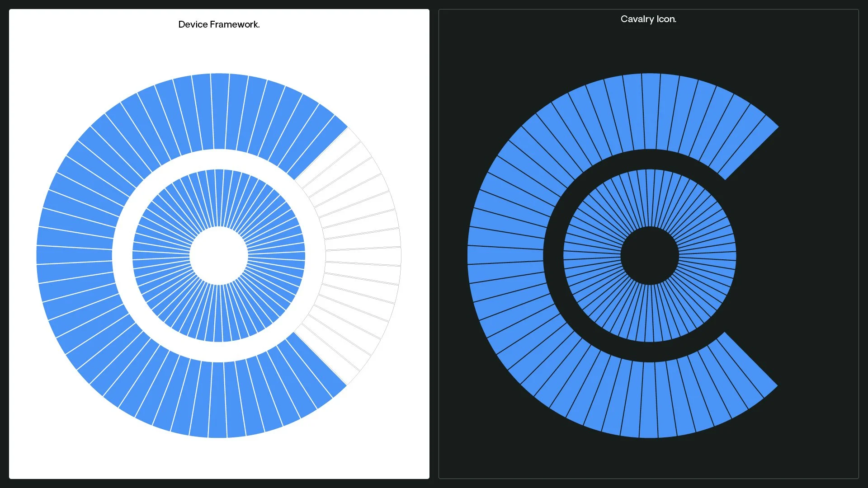Image resolution: width=868 pixels, height=488 pixels.
Task: Click bottommost segment of the Cavalry outer arc
Action: (649, 400)
